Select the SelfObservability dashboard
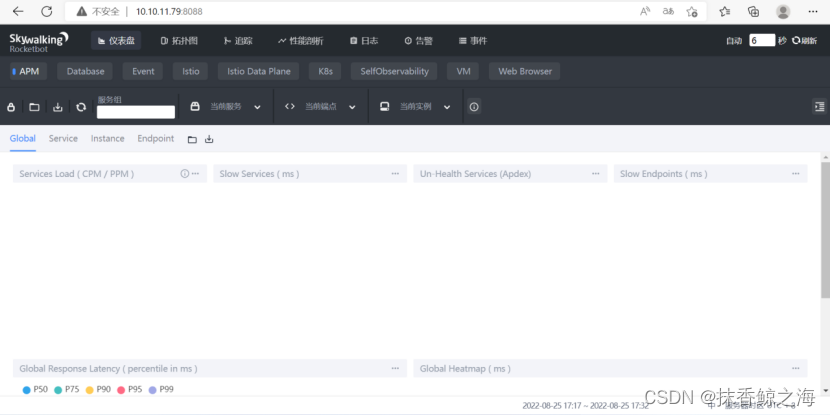 (394, 71)
